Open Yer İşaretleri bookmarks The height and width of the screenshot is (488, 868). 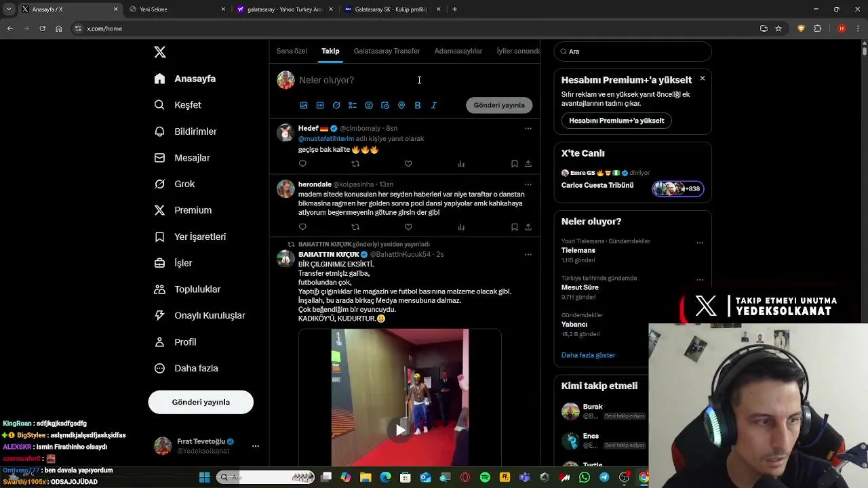pos(191,237)
